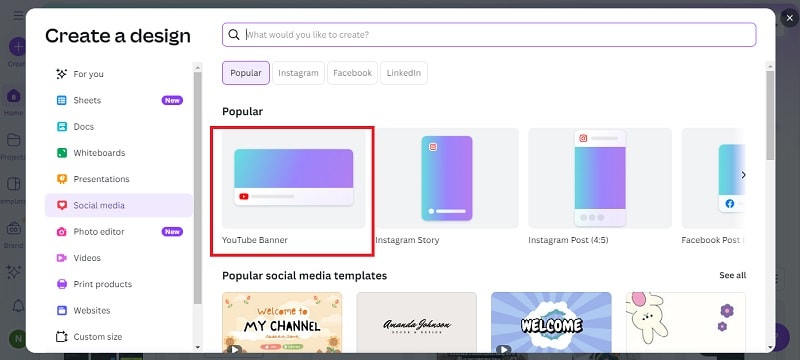Switch to the Facebook filter tab
Image resolution: width=800 pixels, height=360 pixels.
point(353,73)
